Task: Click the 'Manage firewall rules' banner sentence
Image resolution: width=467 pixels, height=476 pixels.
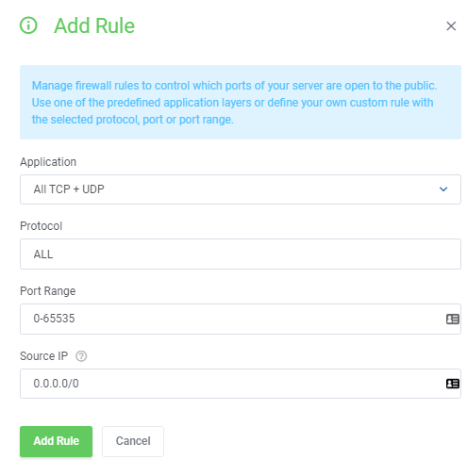Action: point(234,86)
